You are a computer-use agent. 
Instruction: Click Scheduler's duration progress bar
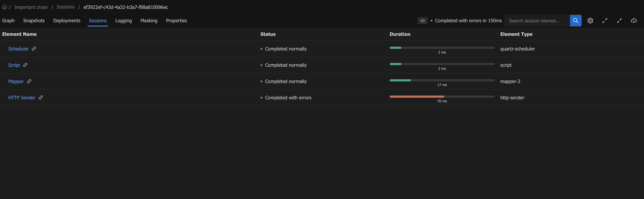coord(442,48)
